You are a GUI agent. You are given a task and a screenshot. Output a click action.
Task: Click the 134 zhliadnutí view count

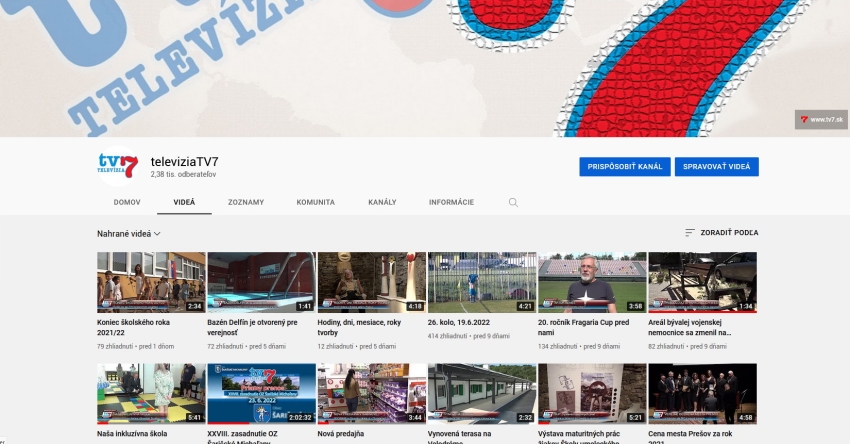558,346
